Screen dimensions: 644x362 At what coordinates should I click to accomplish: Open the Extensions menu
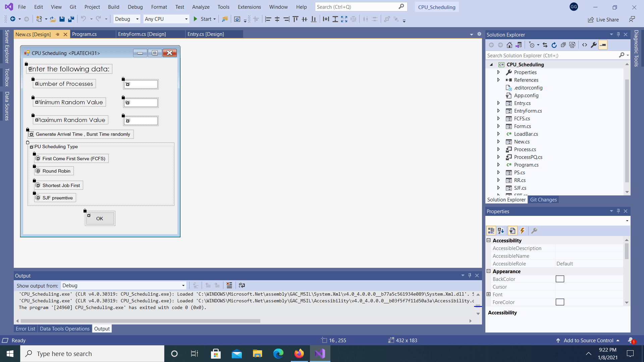coord(249,7)
